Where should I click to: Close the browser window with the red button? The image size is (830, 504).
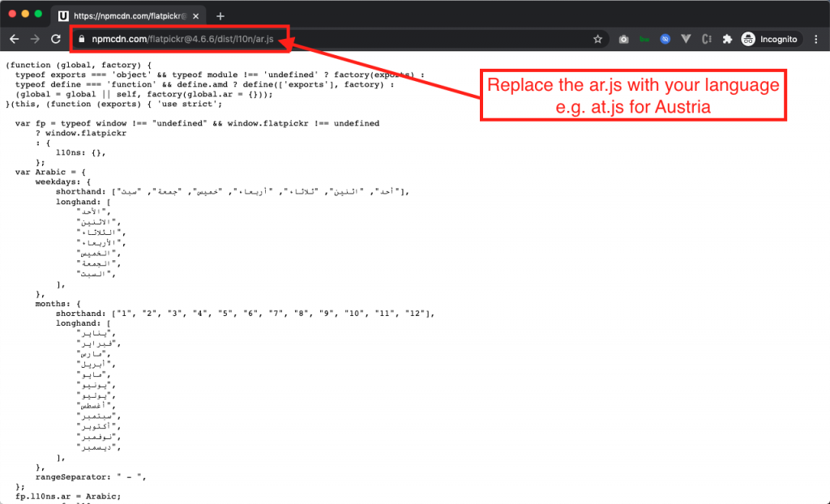(x=12, y=14)
